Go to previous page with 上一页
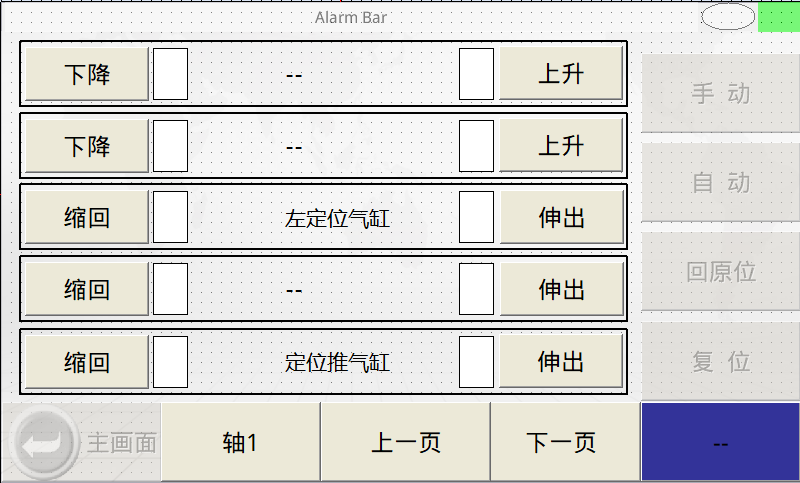This screenshot has width=800, height=483. coord(405,442)
